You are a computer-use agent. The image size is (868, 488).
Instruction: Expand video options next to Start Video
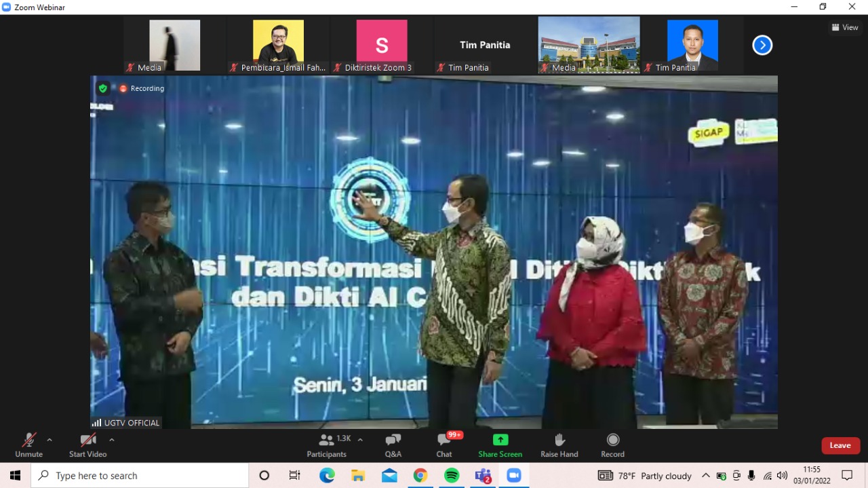point(112,439)
